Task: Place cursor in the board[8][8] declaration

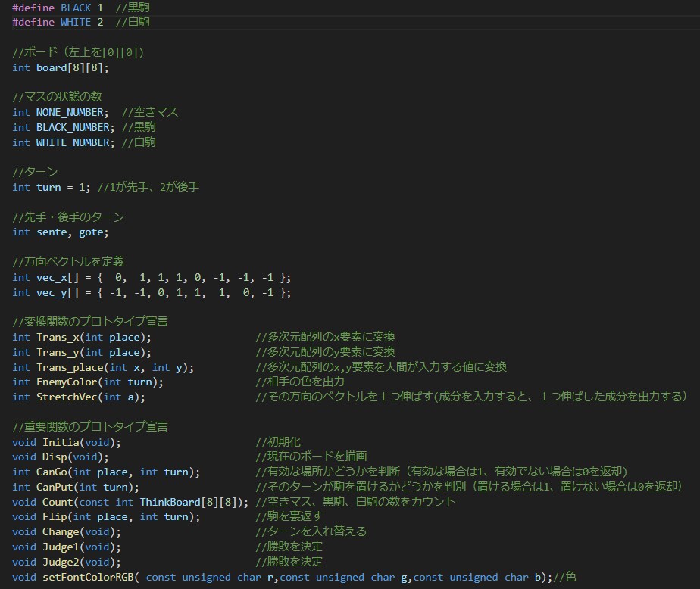Action: pos(53,67)
